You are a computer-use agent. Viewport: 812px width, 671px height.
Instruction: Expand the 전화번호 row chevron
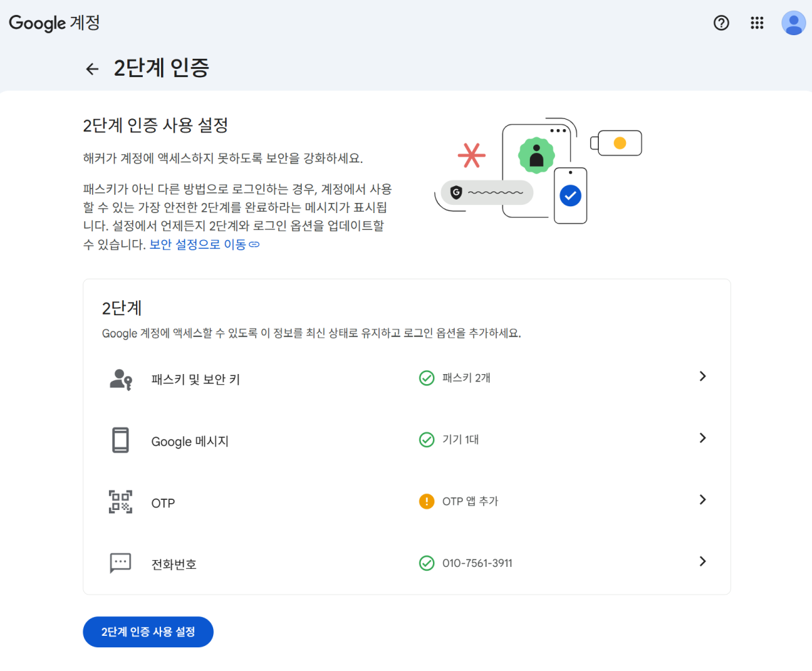[x=702, y=561]
